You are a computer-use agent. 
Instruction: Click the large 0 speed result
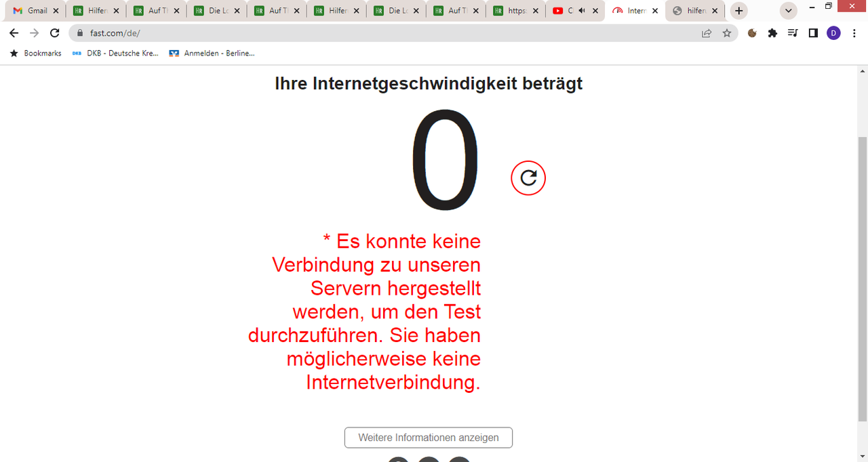click(445, 161)
